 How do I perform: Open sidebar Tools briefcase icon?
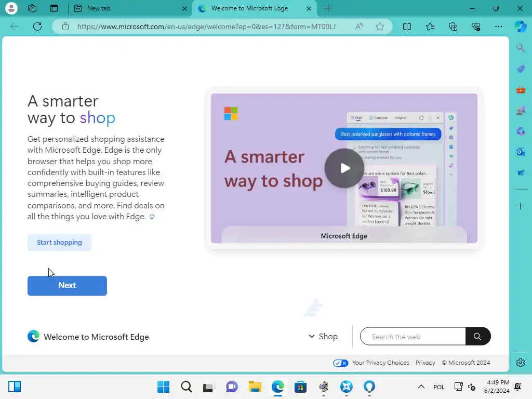(521, 90)
